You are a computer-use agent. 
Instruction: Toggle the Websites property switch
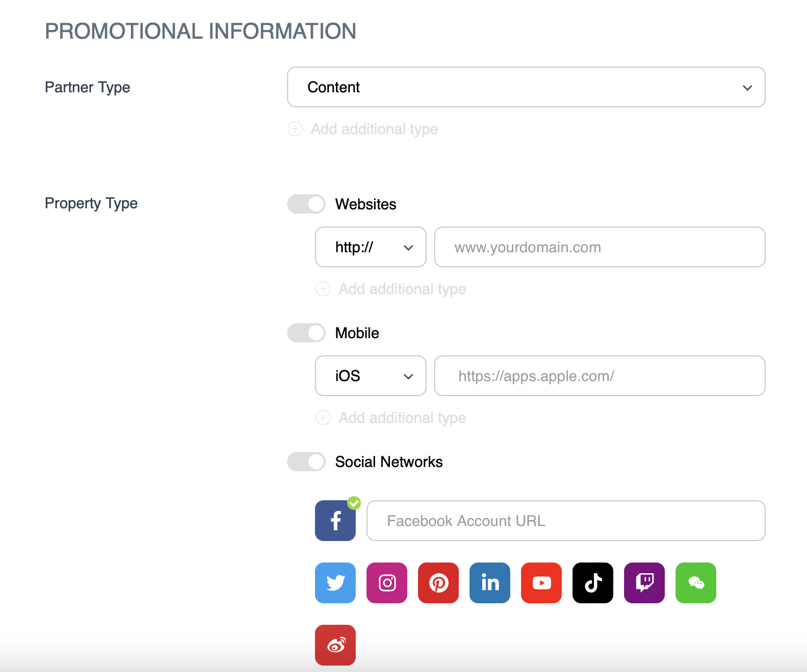coord(306,204)
